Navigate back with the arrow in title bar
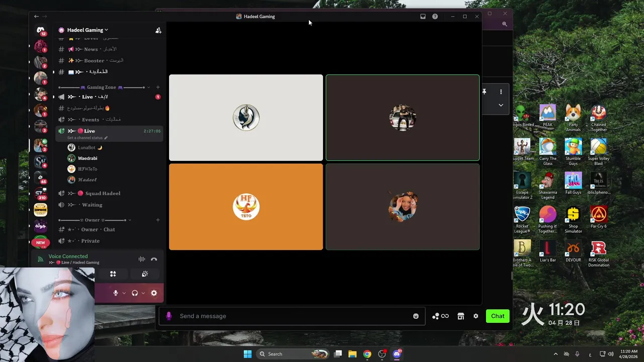This screenshot has height=362, width=644. [36, 17]
